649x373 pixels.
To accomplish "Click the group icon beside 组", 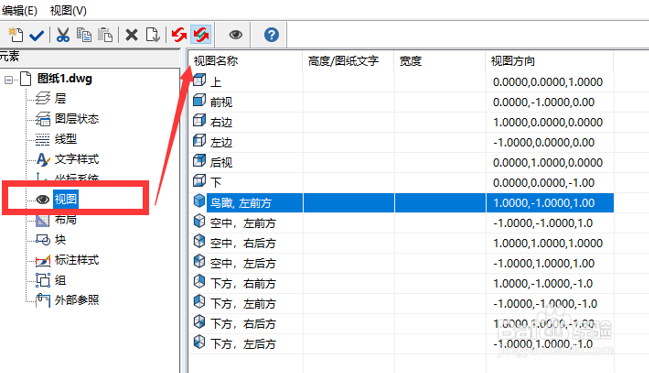I will click(43, 280).
